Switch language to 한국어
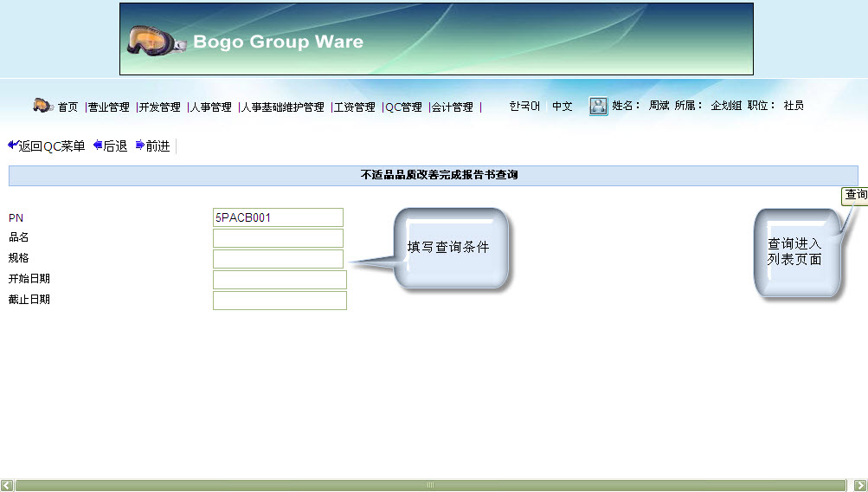This screenshot has height=492, width=868. click(524, 107)
